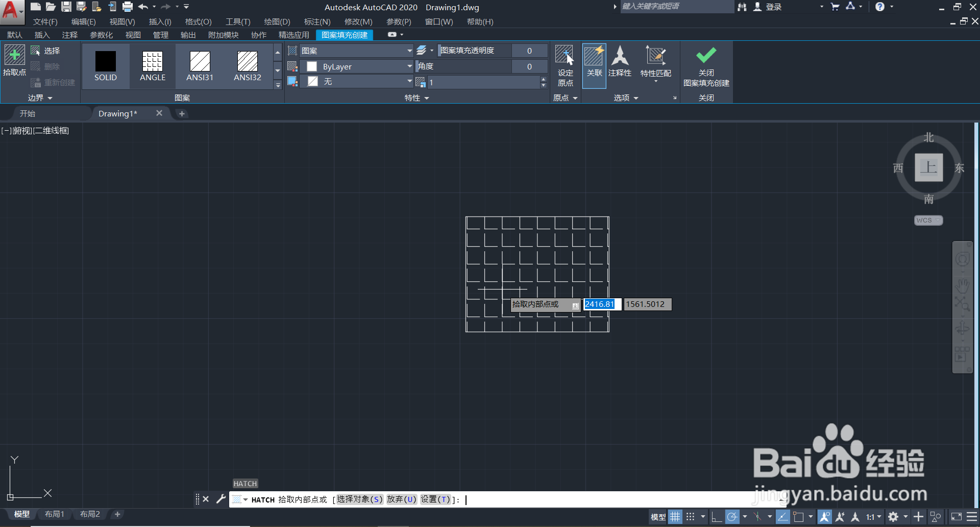Click the 设定原点 set origin tool

[x=565, y=66]
